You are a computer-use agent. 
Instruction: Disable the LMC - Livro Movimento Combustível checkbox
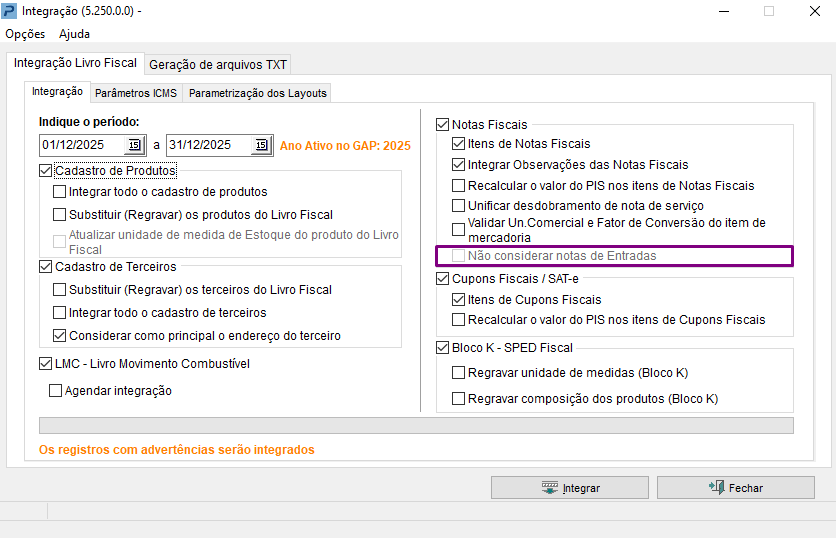(46, 364)
